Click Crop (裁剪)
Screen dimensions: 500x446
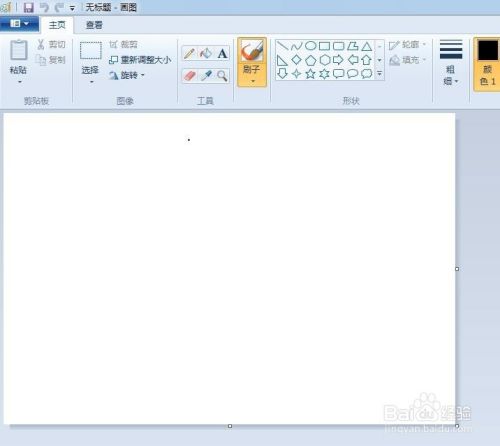pyautogui.click(x=123, y=44)
